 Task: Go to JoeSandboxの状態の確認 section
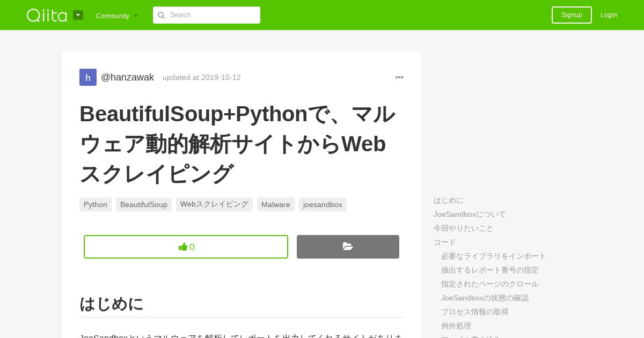(485, 298)
